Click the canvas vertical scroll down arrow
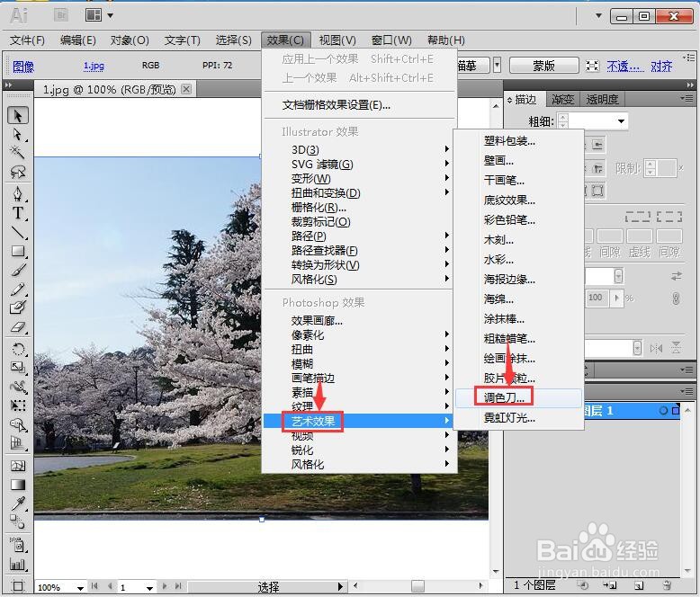Viewport: 700px width, 597px height. point(496,572)
